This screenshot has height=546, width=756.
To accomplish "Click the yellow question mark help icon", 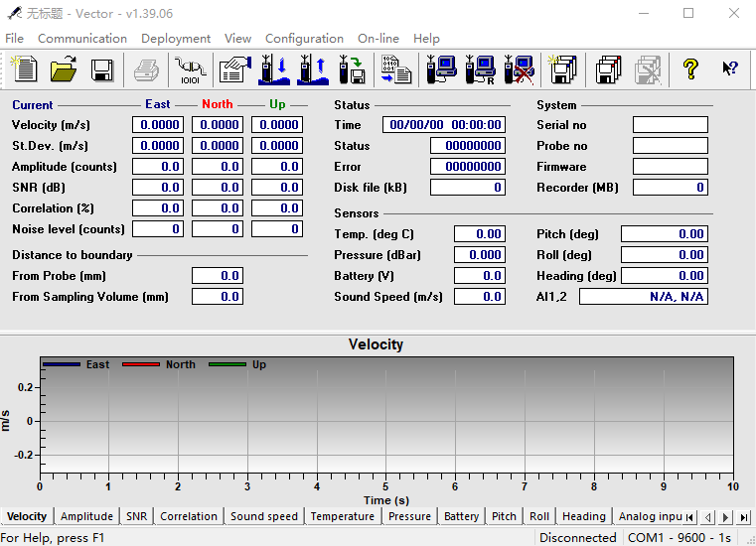I will tap(690, 69).
